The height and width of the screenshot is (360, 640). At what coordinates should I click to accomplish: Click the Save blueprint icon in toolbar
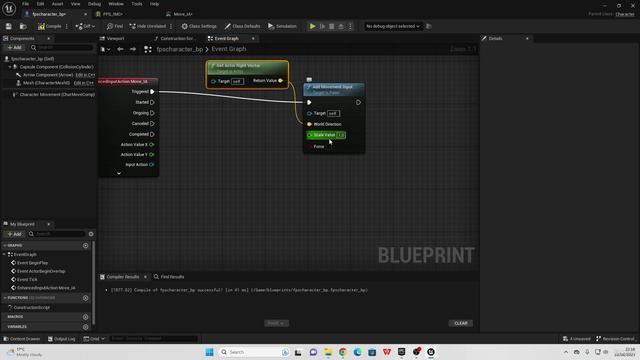pyautogui.click(x=9, y=26)
